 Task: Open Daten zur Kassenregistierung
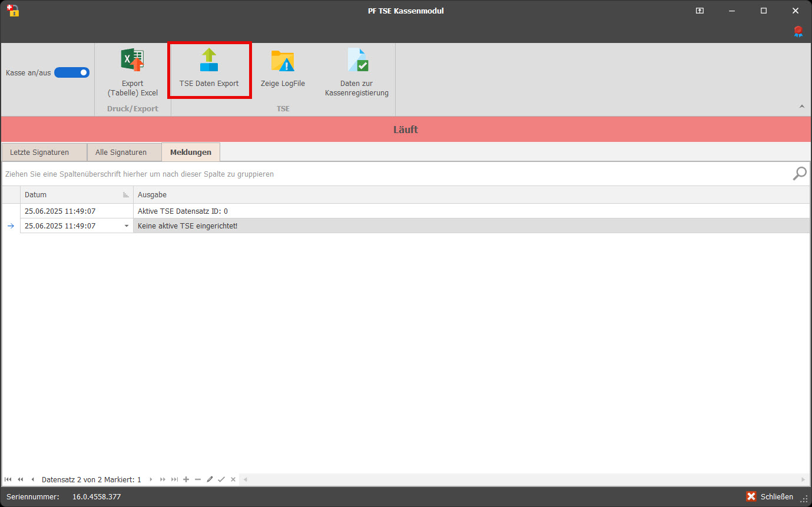[357, 72]
